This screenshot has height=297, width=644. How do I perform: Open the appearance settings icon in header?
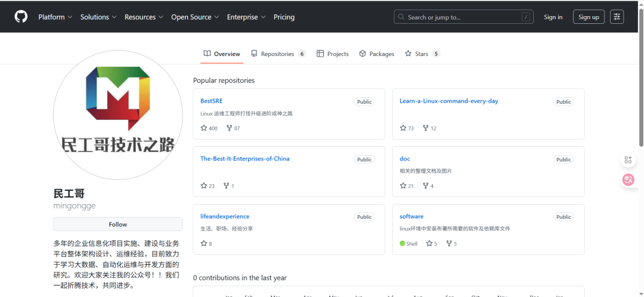(x=617, y=17)
